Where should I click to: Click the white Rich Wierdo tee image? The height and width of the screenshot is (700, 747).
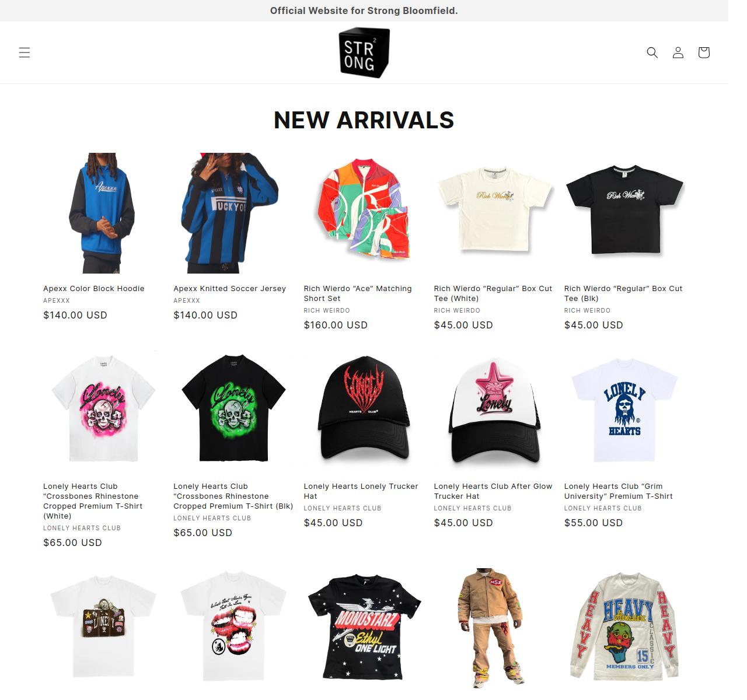494,213
